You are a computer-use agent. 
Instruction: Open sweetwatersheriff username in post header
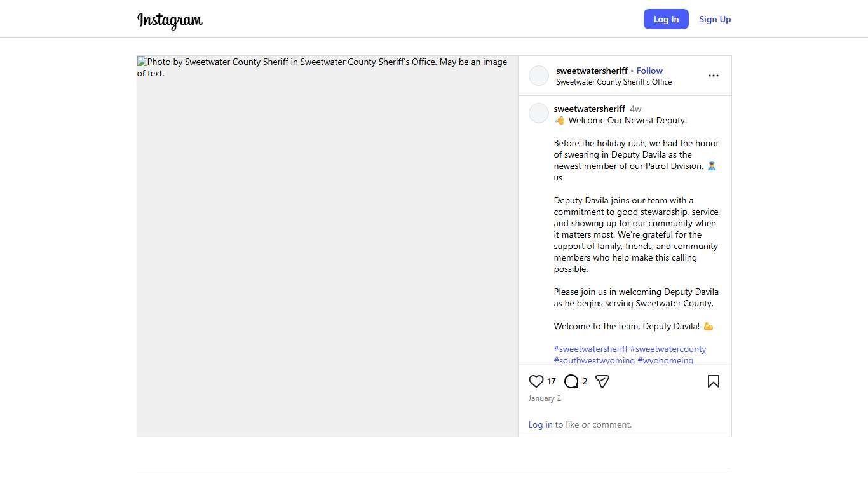tap(592, 71)
